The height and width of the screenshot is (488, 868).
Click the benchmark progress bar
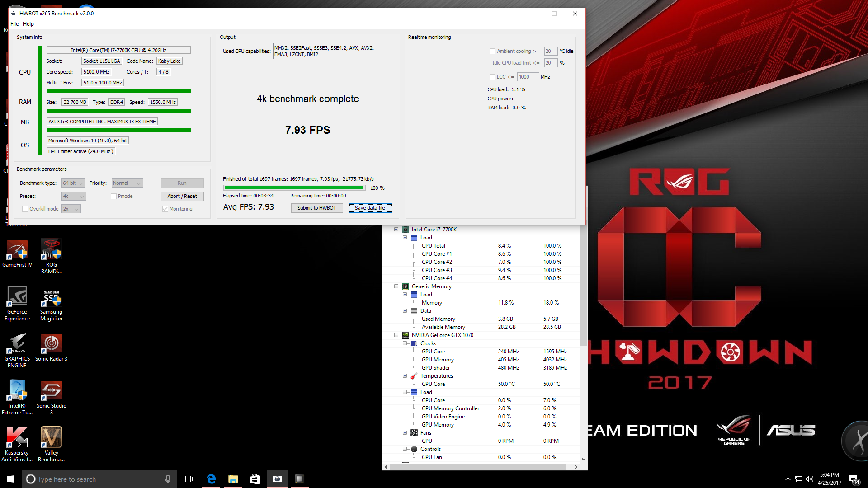pos(295,188)
